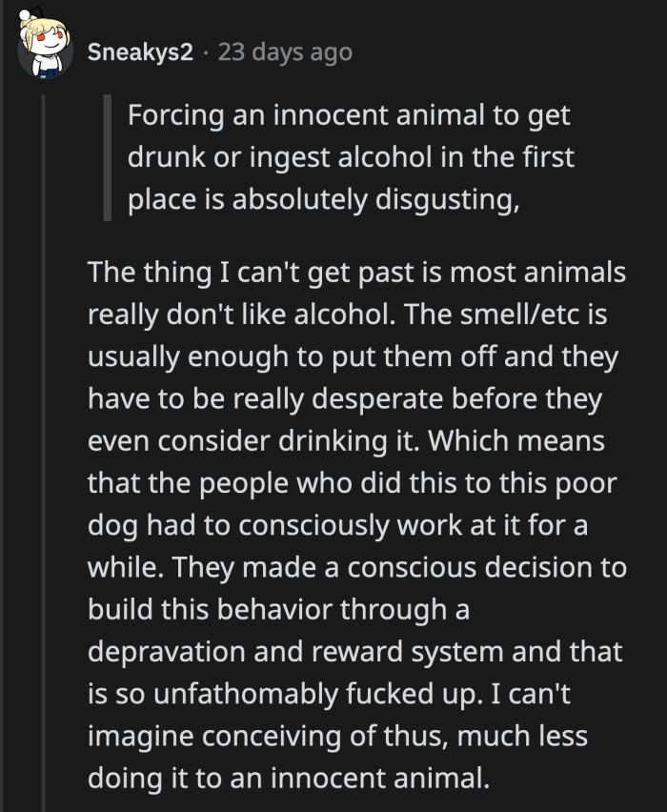
Task: Collapse the comment thread via vertical line
Action: (x=44, y=453)
